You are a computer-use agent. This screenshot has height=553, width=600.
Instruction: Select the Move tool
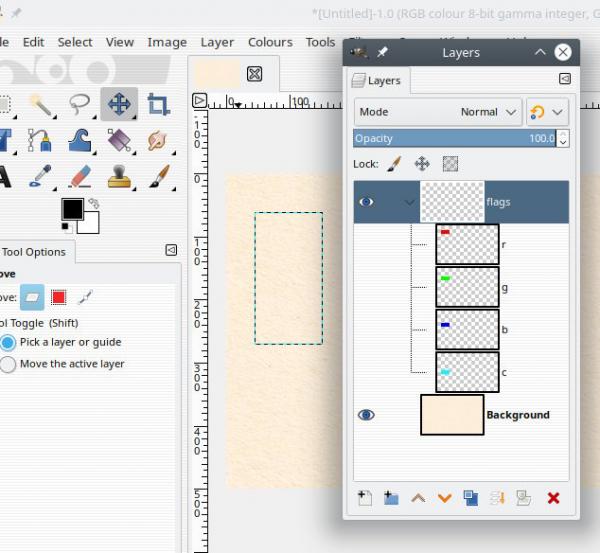point(119,104)
